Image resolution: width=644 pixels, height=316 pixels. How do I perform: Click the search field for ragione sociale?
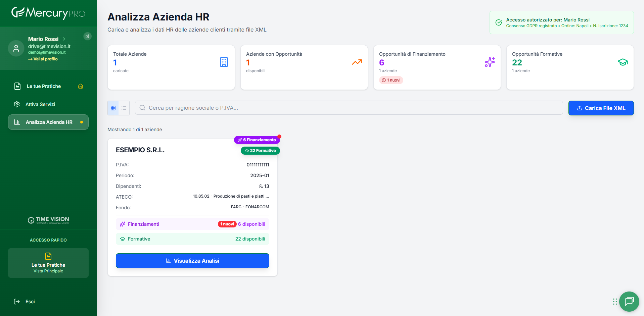coord(349,108)
